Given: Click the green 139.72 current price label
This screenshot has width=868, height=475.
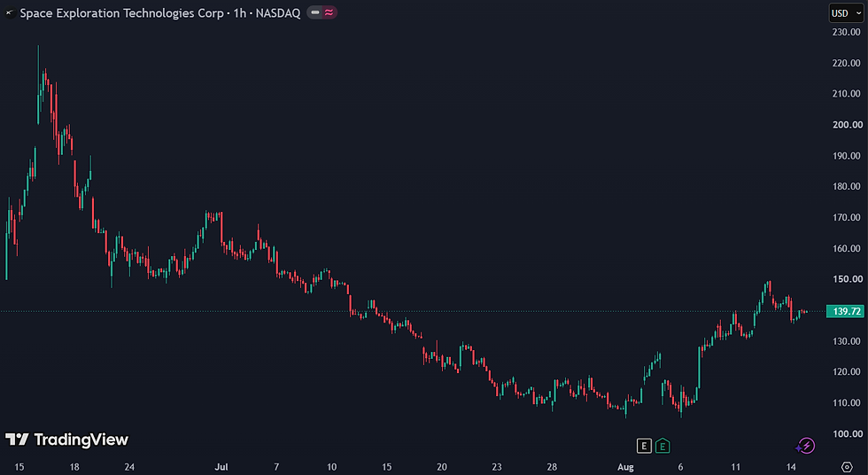Looking at the screenshot, I should click(x=845, y=311).
